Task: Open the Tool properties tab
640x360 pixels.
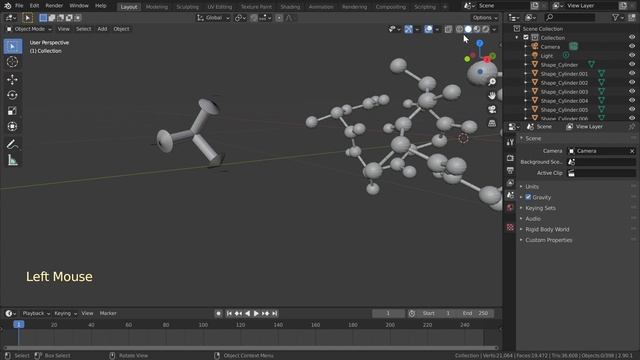Action: tap(510, 142)
